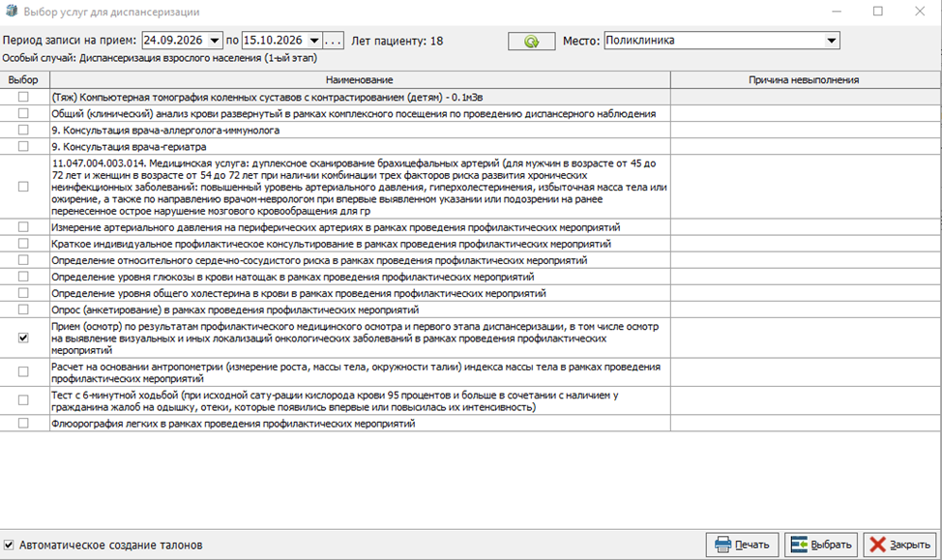Expand the Место Поликлиника dropdown
Viewport: 942px width, 560px height.
click(x=832, y=41)
